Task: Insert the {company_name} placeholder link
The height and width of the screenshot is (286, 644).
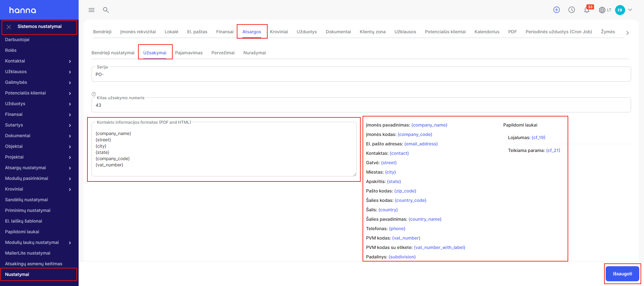Action: (x=429, y=125)
